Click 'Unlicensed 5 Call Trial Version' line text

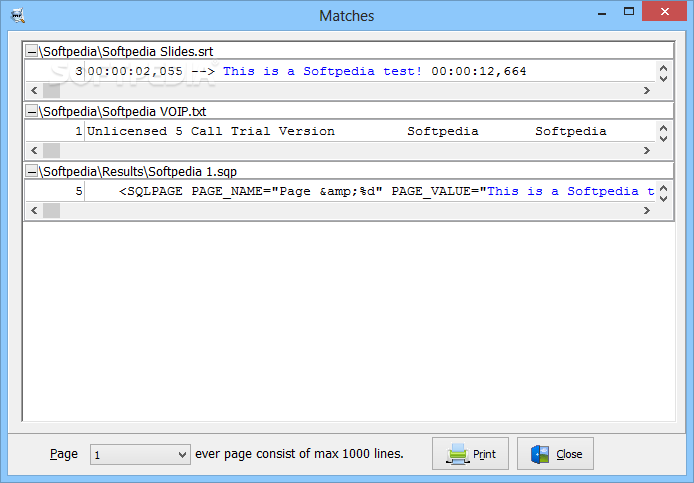point(211,131)
